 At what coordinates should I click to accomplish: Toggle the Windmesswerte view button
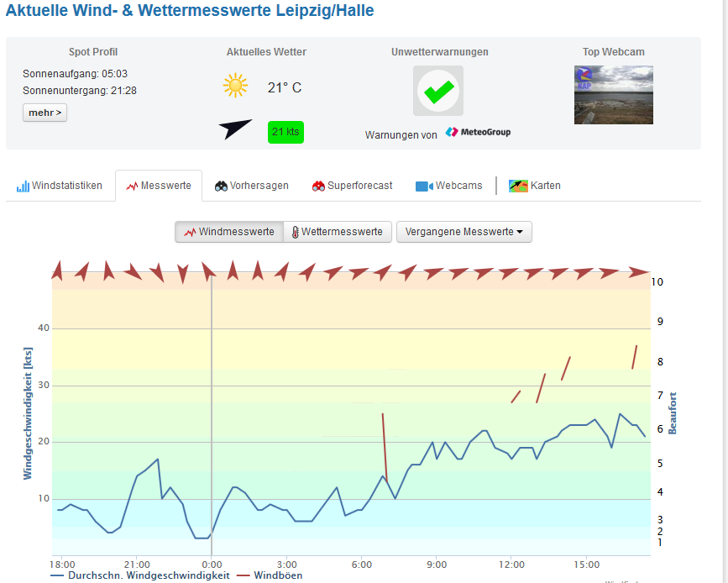[228, 232]
